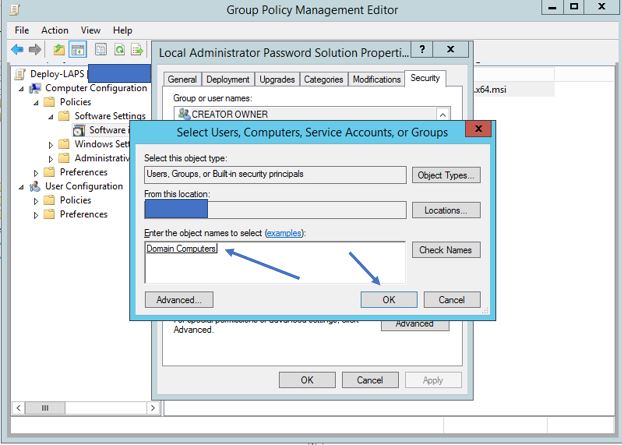The width and height of the screenshot is (622, 445).
Task: Click the Check Names button
Action: (446, 250)
